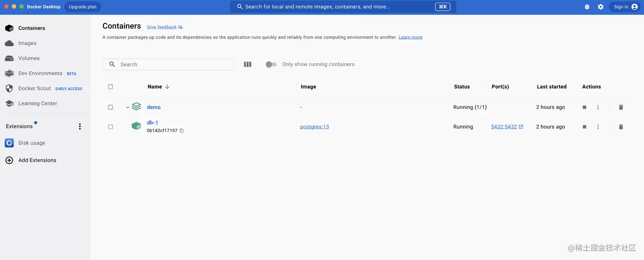Image resolution: width=644 pixels, height=260 pixels.
Task: Open more actions for demo
Action: [x=598, y=107]
